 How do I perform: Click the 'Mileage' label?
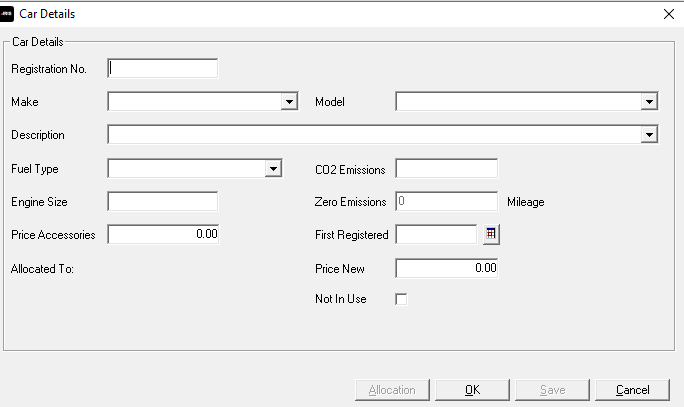pyautogui.click(x=526, y=202)
